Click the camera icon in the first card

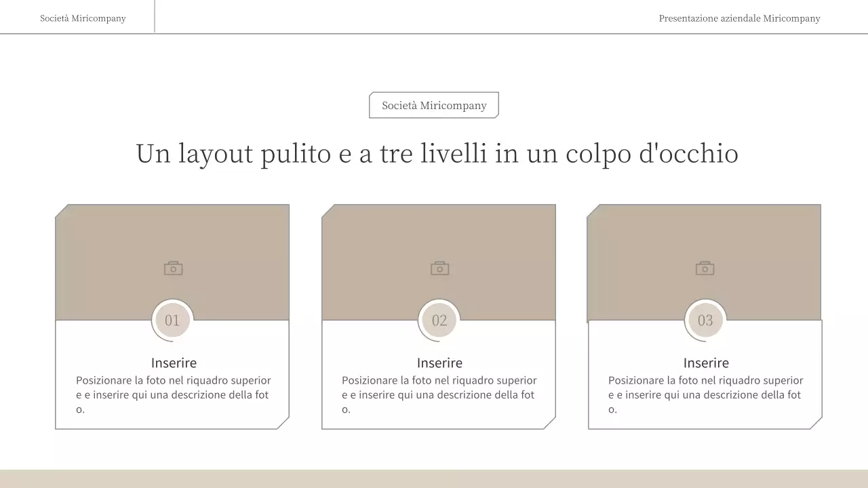tap(172, 267)
